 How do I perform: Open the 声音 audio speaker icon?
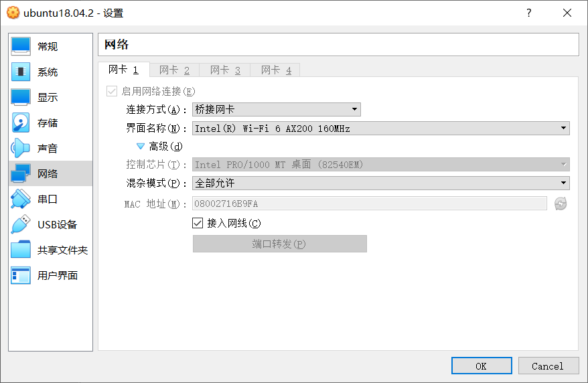(21, 149)
